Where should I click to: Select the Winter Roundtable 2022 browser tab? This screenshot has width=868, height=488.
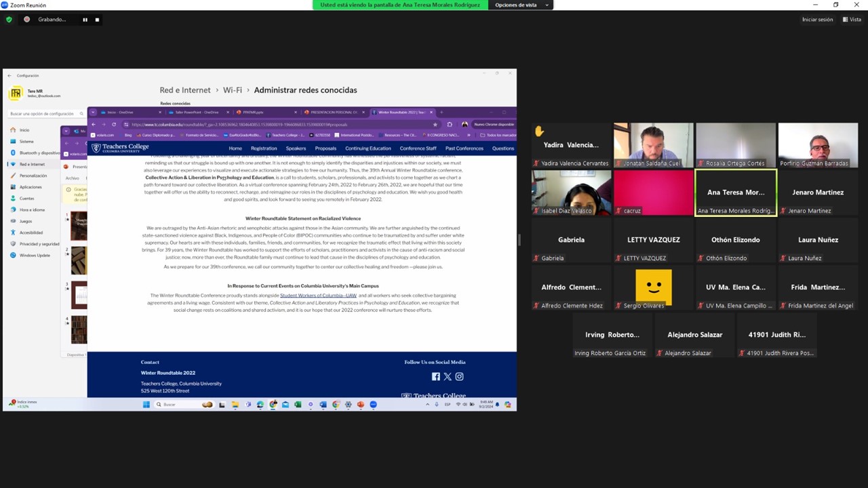pyautogui.click(x=401, y=113)
